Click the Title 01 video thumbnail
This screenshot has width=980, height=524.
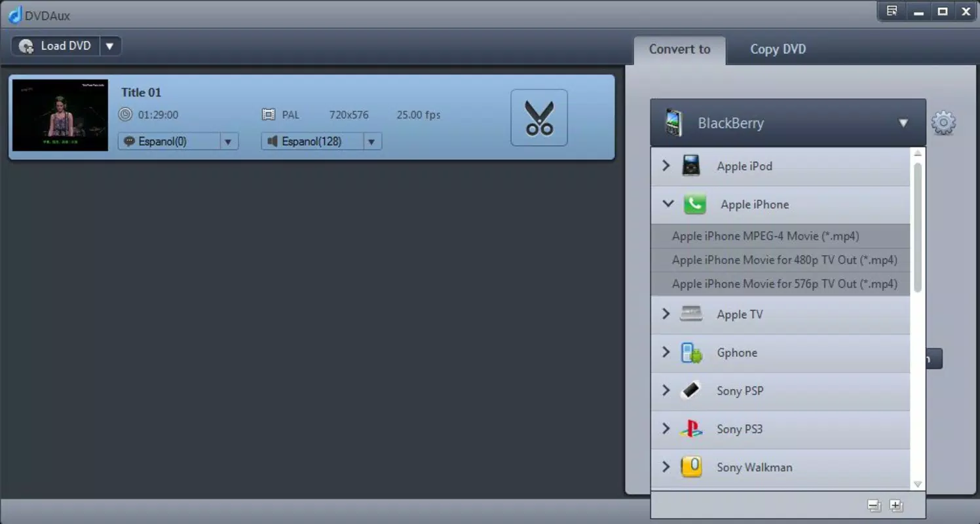click(x=60, y=115)
